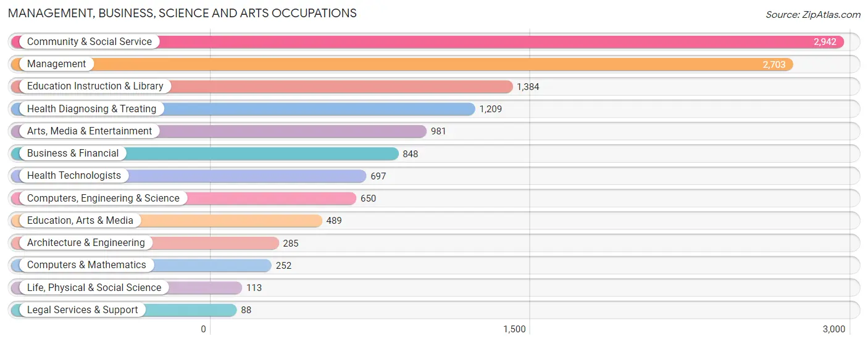The width and height of the screenshot is (868, 344).
Task: Click the Arts, Media & Entertainment label
Action: (90, 131)
